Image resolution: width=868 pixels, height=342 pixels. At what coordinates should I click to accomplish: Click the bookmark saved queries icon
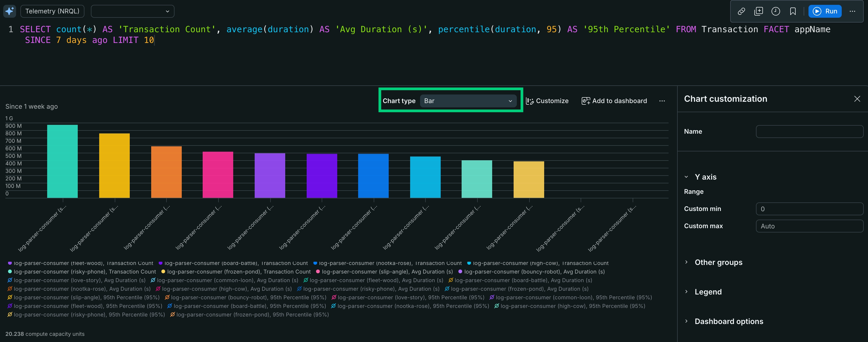point(792,12)
